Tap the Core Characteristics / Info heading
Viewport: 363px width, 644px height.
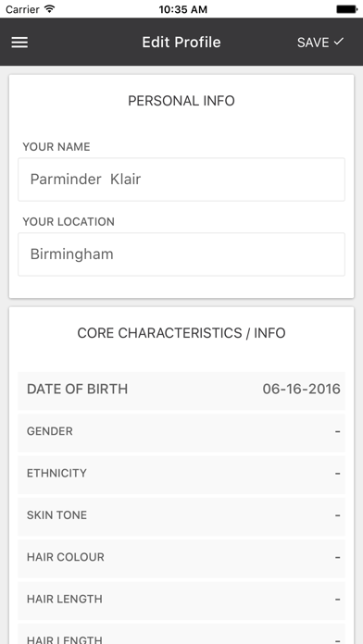pyautogui.click(x=181, y=333)
